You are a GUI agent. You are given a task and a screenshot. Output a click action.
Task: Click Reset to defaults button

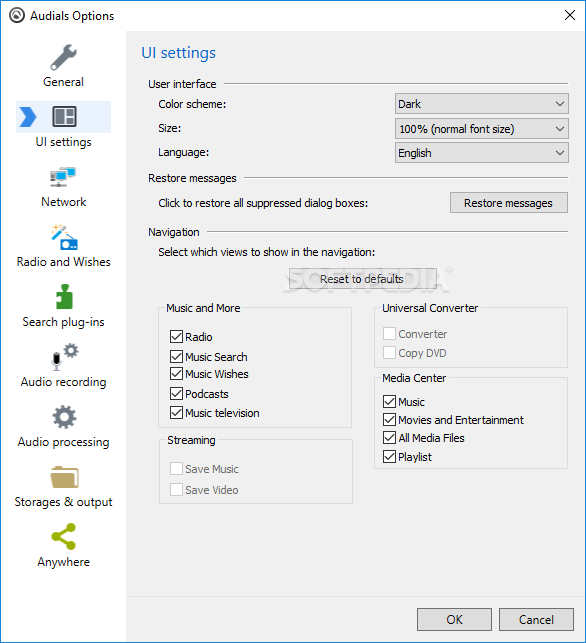[363, 279]
